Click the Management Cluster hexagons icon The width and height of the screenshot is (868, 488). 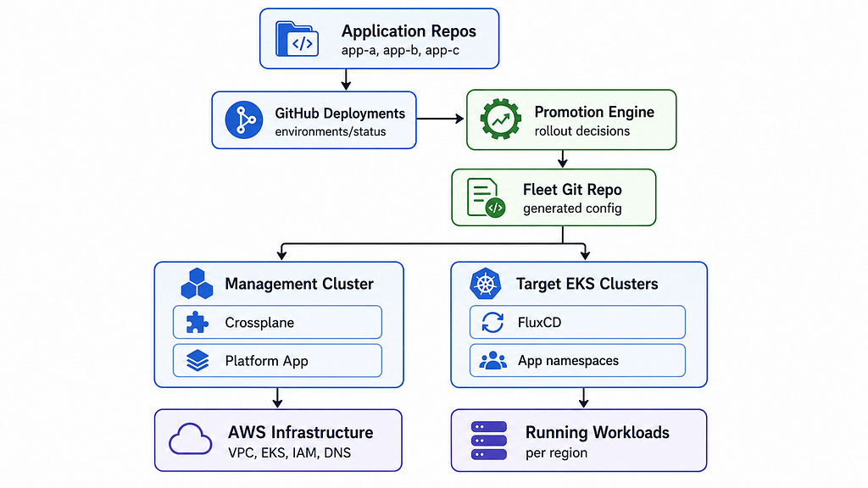[197, 284]
